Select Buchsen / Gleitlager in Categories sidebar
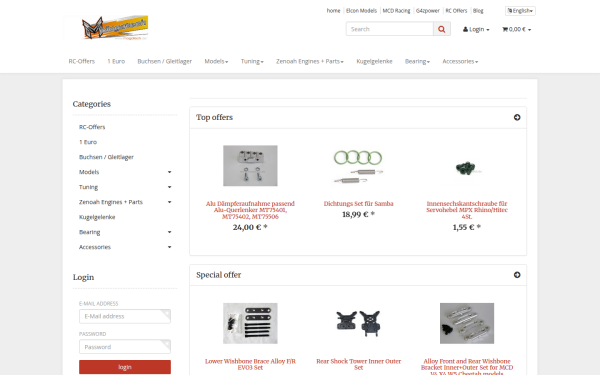 [106, 157]
